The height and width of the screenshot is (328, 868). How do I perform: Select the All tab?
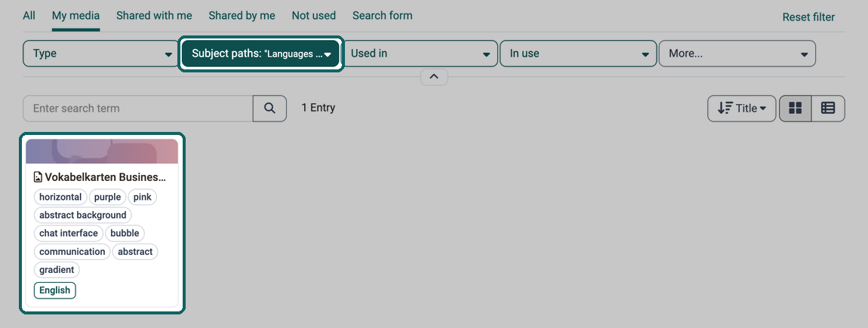(x=29, y=16)
